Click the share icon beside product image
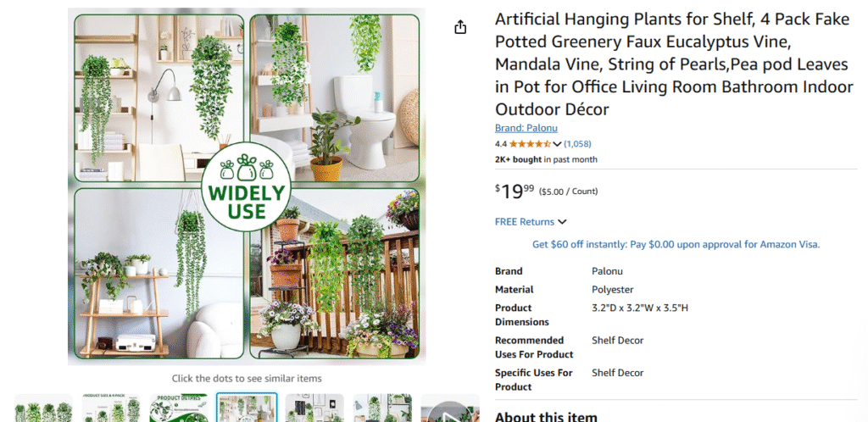The width and height of the screenshot is (868, 422). point(460,27)
